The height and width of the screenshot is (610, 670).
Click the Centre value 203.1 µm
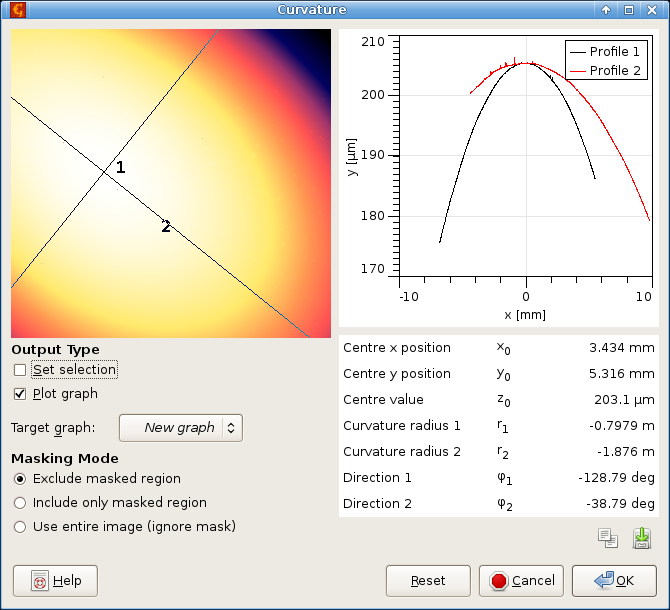coord(624,400)
